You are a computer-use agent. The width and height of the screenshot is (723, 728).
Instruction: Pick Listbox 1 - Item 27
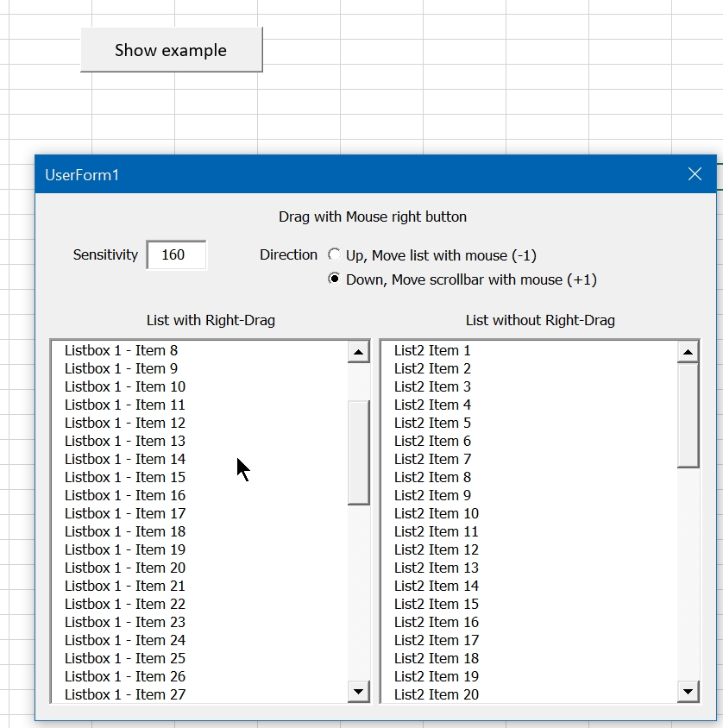(124, 694)
